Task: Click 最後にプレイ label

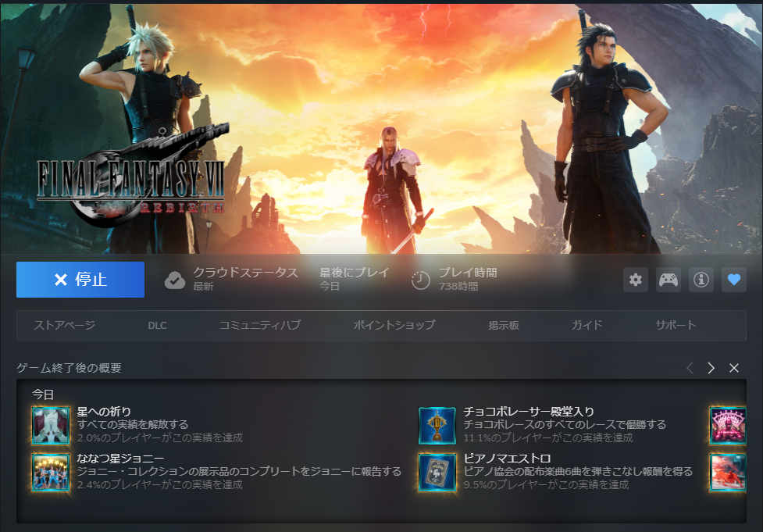Action: coord(355,273)
